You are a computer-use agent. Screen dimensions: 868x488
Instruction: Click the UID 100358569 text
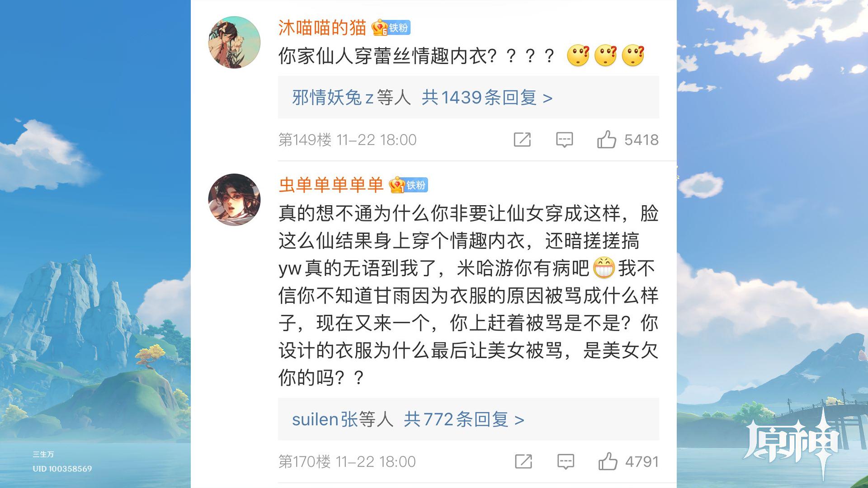point(62,469)
